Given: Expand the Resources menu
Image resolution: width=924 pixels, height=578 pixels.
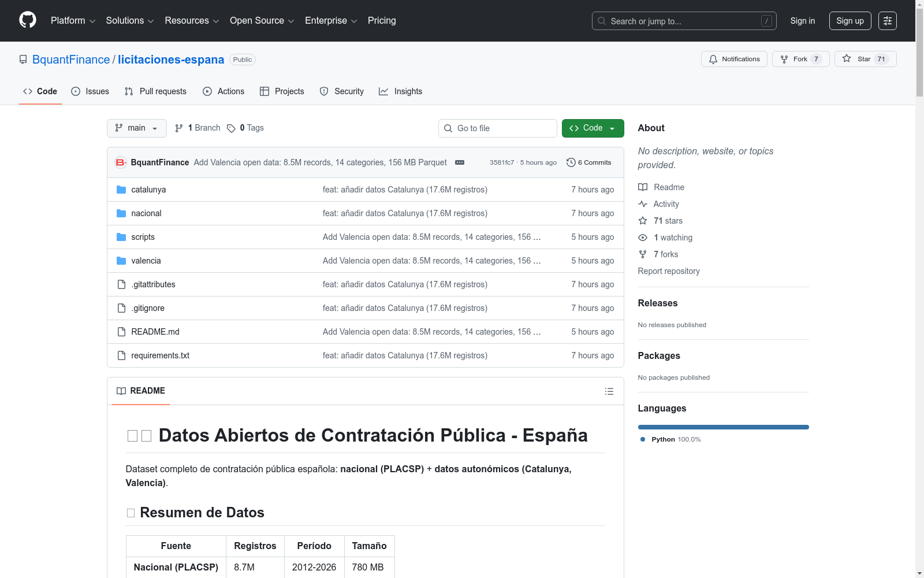Looking at the screenshot, I should pyautogui.click(x=192, y=21).
